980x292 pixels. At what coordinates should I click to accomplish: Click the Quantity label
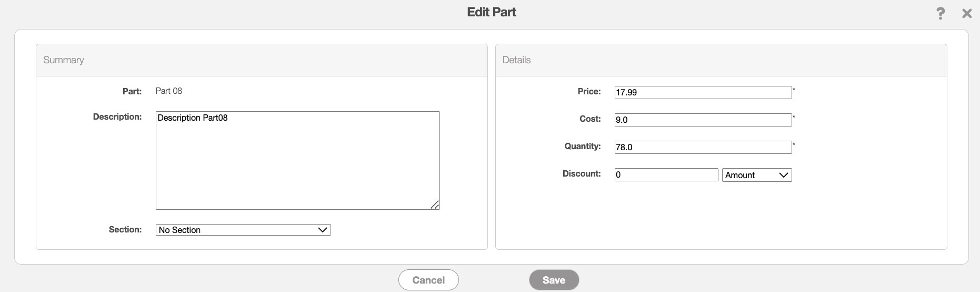pos(583,147)
